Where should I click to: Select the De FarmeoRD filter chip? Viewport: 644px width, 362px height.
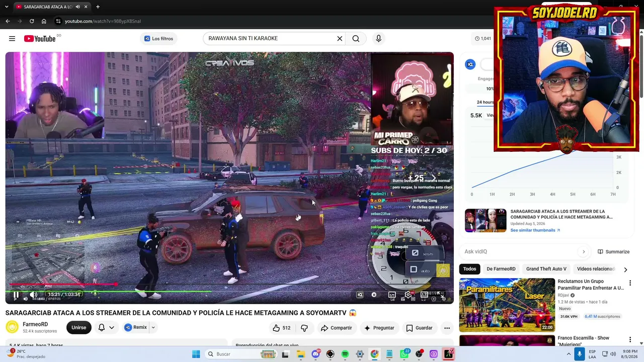(x=501, y=269)
